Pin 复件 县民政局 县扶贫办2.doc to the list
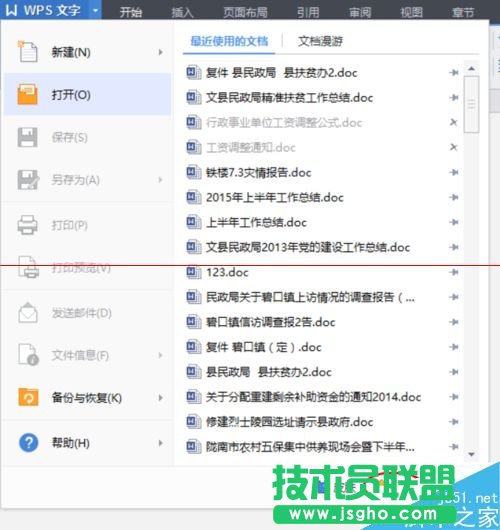 pos(454,72)
